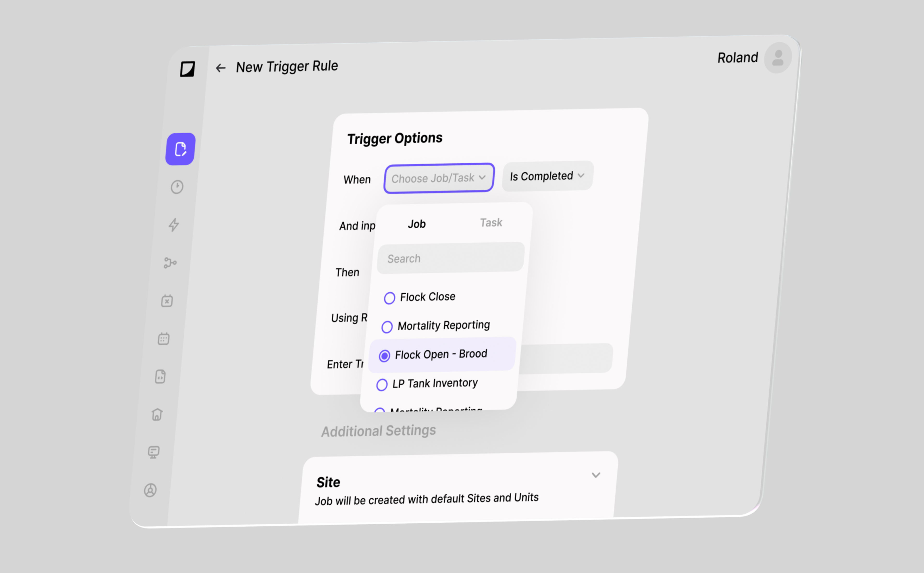Open the code file sidebar icon
924x573 pixels.
(160, 376)
